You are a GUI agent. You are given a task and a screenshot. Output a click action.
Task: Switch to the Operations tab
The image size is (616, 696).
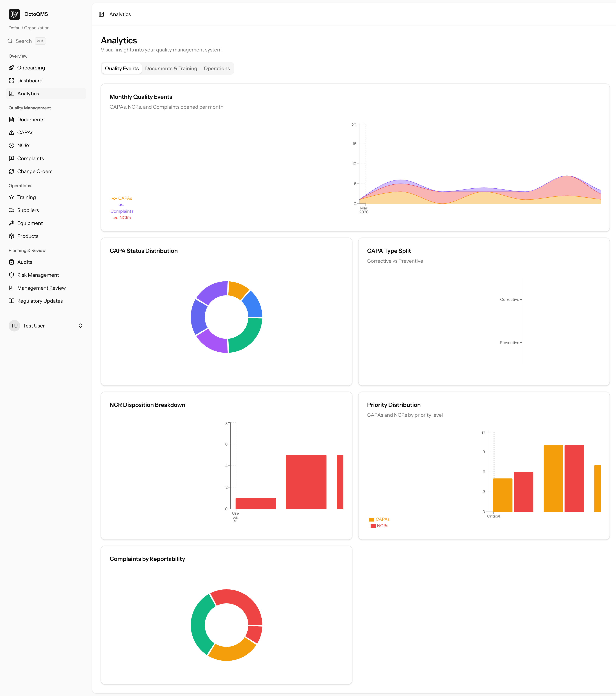pos(217,68)
